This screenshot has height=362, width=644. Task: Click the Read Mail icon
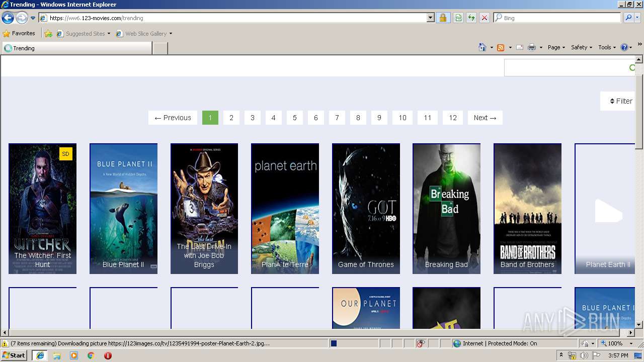[520, 47]
